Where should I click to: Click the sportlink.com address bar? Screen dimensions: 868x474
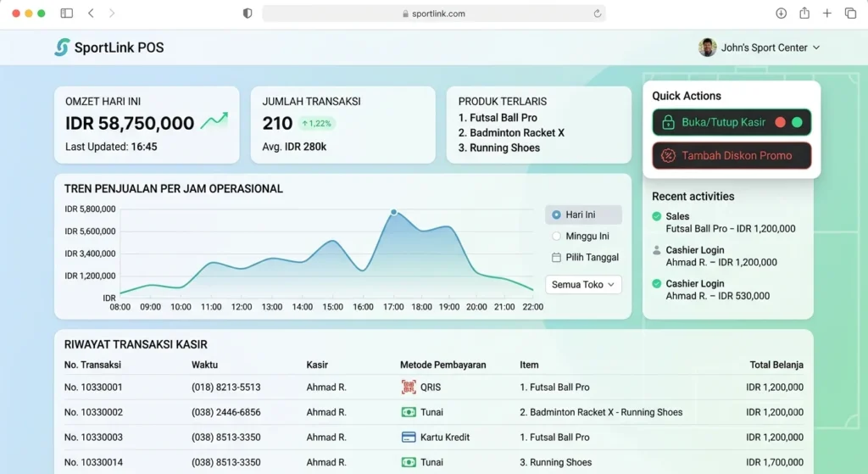[434, 14]
